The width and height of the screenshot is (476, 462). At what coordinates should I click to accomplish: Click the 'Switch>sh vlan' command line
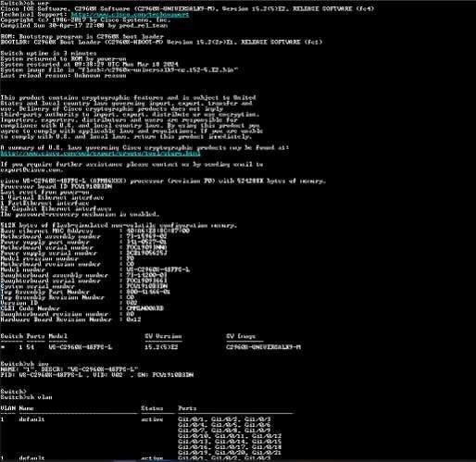pos(26,397)
